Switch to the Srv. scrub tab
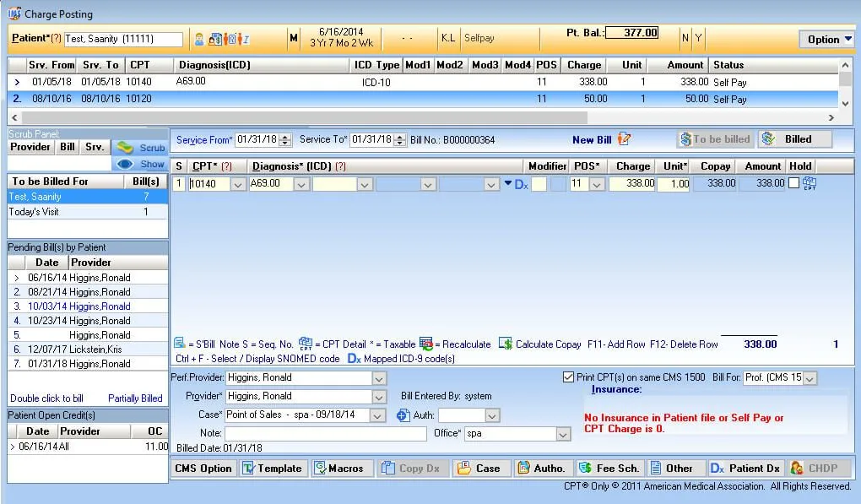 [95, 147]
